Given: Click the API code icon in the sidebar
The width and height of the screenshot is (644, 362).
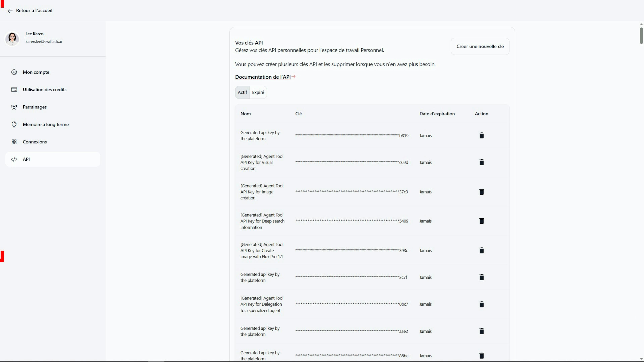Looking at the screenshot, I should point(14,159).
